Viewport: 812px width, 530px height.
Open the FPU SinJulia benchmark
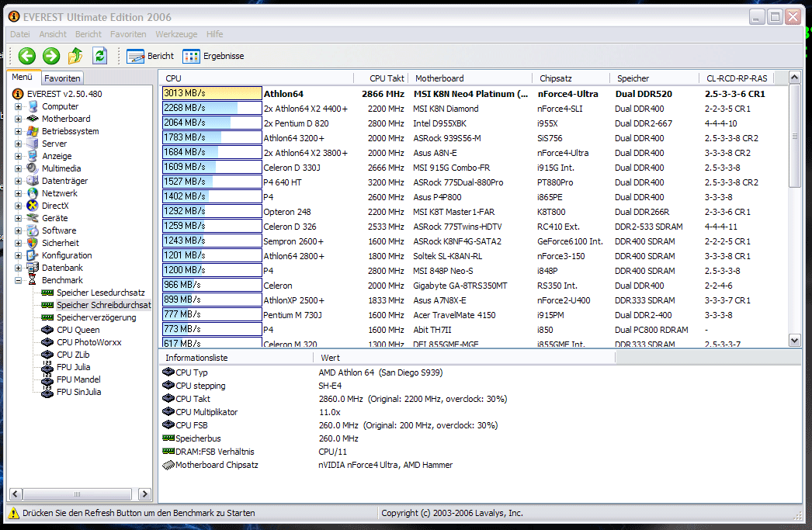click(78, 392)
